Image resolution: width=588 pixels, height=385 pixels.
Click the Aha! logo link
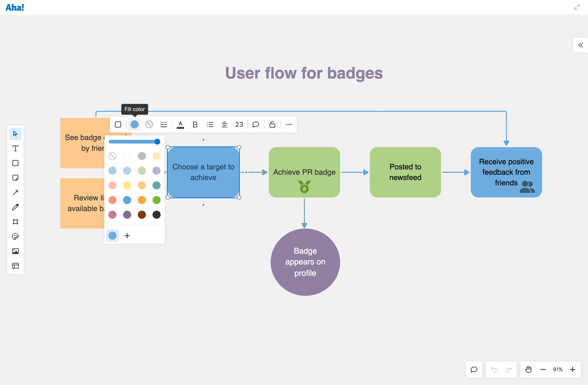click(15, 7)
